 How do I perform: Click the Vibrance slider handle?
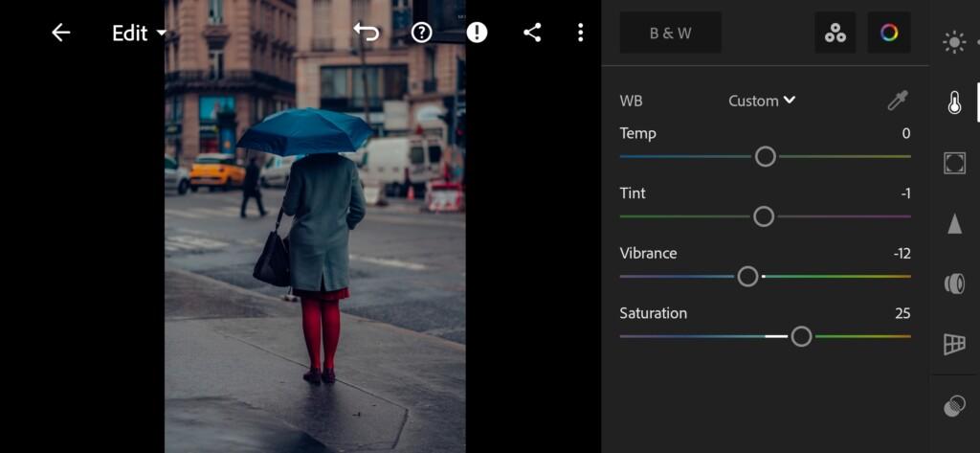[x=747, y=277]
